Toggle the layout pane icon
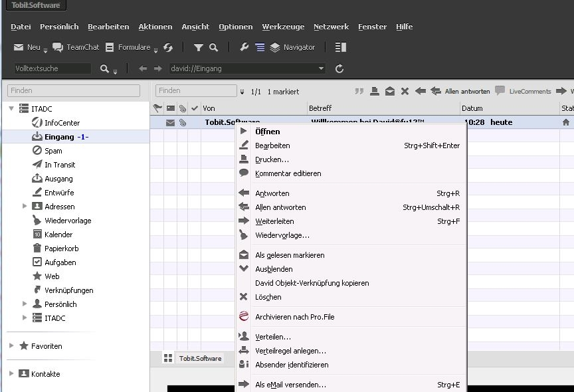 (341, 47)
